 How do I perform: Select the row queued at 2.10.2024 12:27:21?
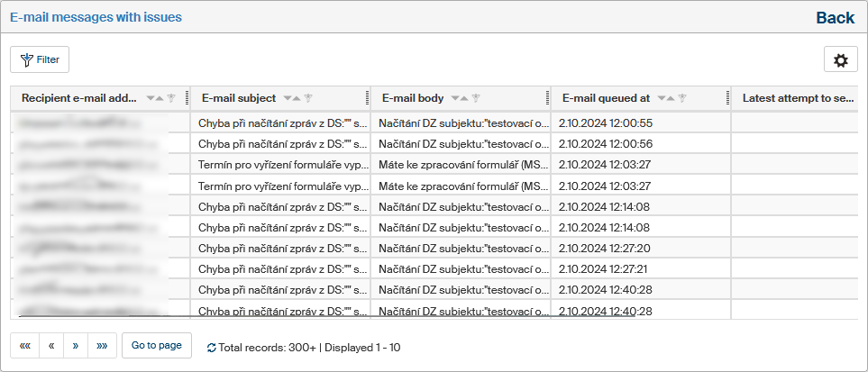pyautogui.click(x=605, y=268)
